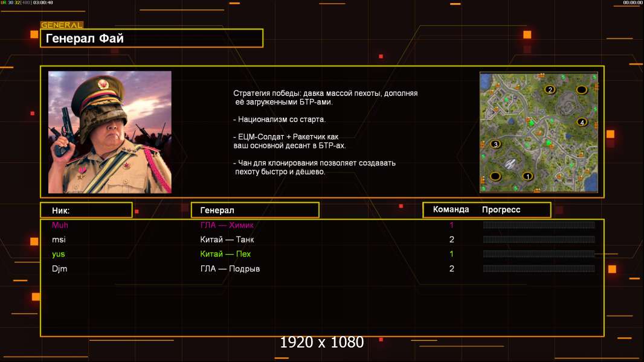This screenshot has height=362, width=644.
Task: Click the yellow GENERAL label
Action: click(62, 25)
